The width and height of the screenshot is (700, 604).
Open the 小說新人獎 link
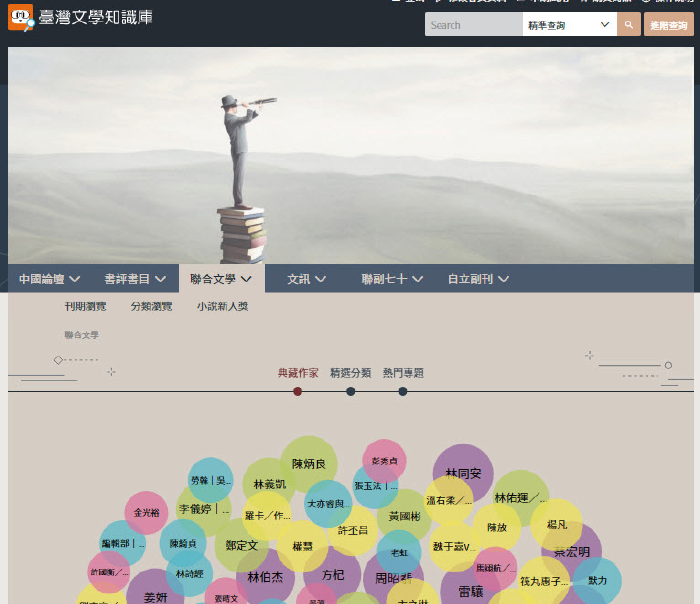click(x=222, y=306)
